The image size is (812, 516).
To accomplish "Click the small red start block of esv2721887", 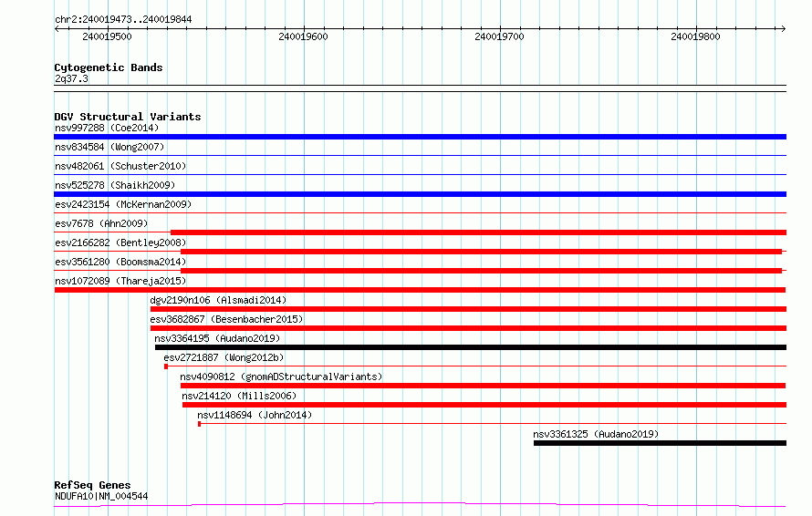I will pyautogui.click(x=166, y=366).
